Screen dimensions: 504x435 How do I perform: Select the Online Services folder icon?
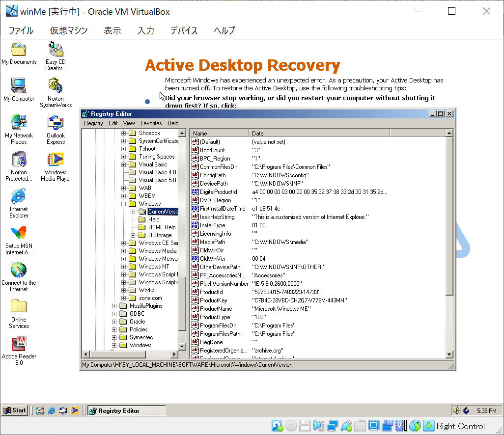coord(19,314)
